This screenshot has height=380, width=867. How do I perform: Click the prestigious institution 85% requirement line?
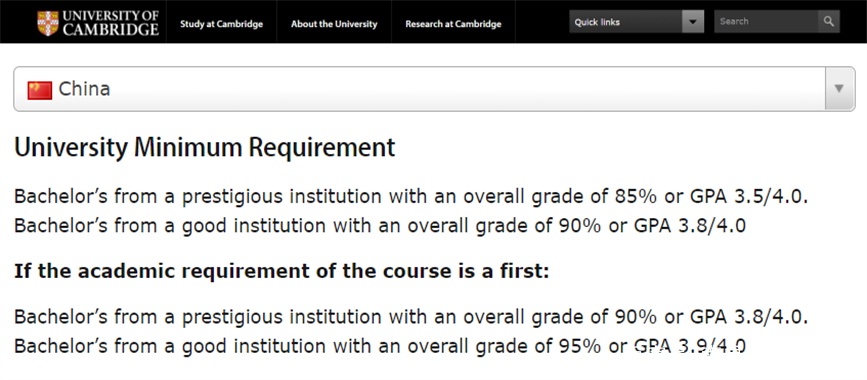[x=411, y=196]
